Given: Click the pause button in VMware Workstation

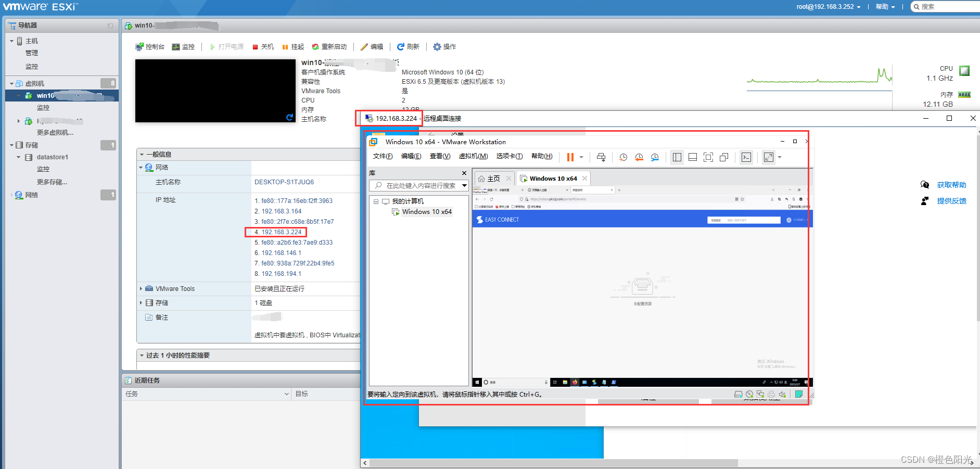Looking at the screenshot, I should pos(570,157).
